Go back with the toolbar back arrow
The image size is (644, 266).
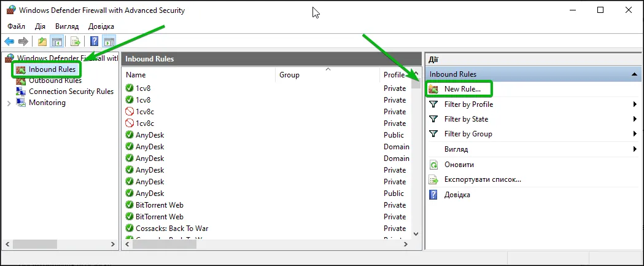coord(9,42)
